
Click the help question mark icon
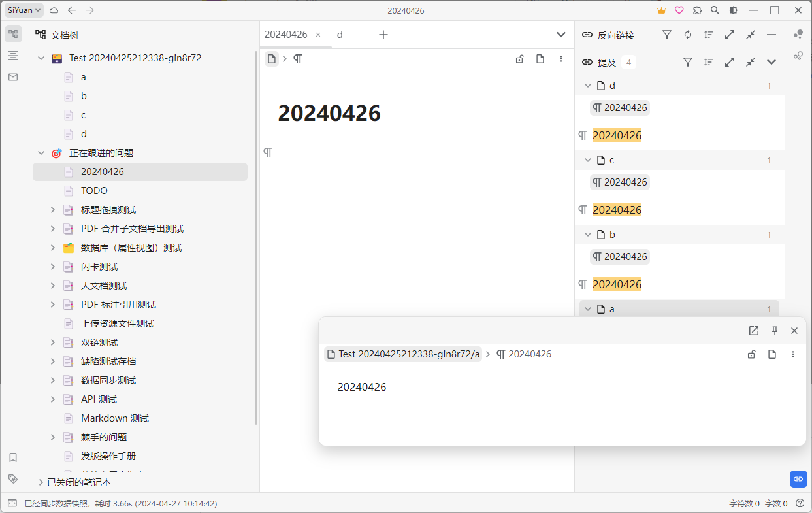tap(800, 503)
